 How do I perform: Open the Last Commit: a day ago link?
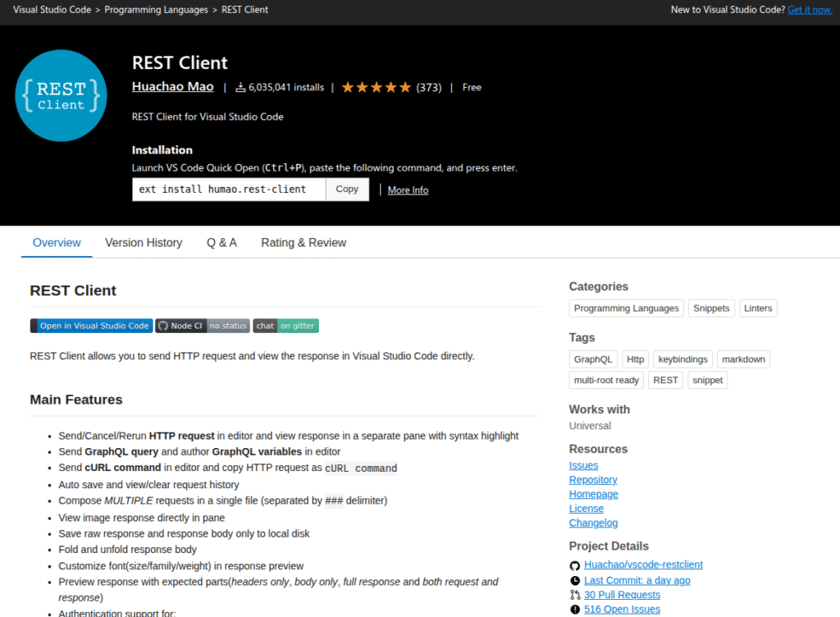pos(637,581)
